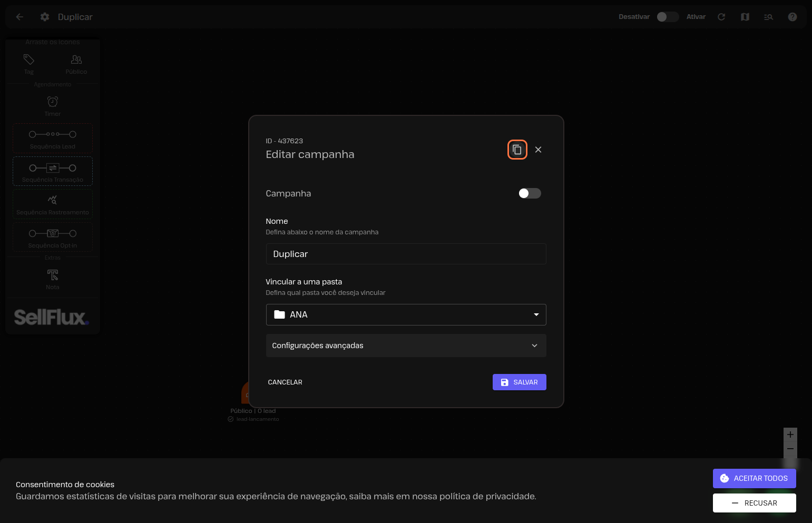Decline cookies with RECUSAR button

(754, 503)
